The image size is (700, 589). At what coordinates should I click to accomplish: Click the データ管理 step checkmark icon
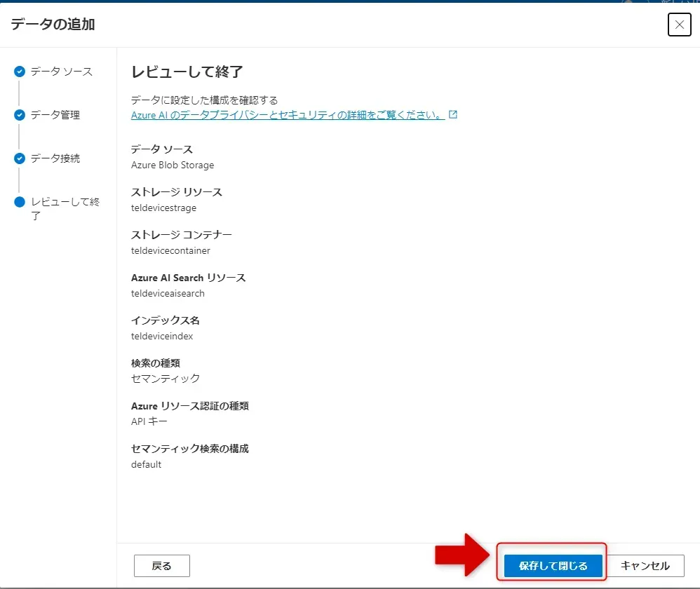[x=20, y=115]
